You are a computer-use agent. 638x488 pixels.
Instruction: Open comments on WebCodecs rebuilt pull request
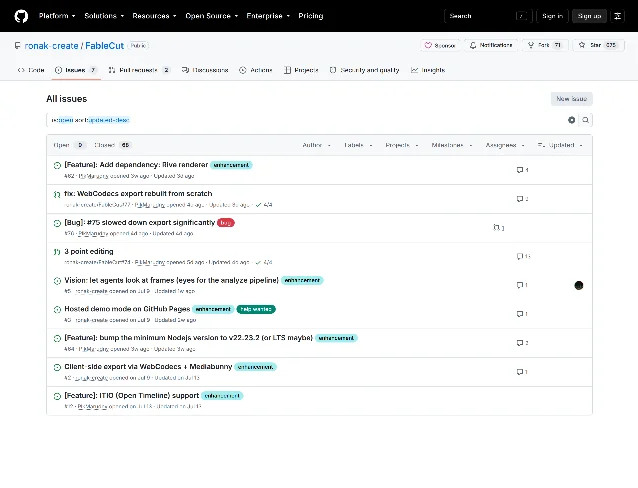pyautogui.click(x=522, y=199)
